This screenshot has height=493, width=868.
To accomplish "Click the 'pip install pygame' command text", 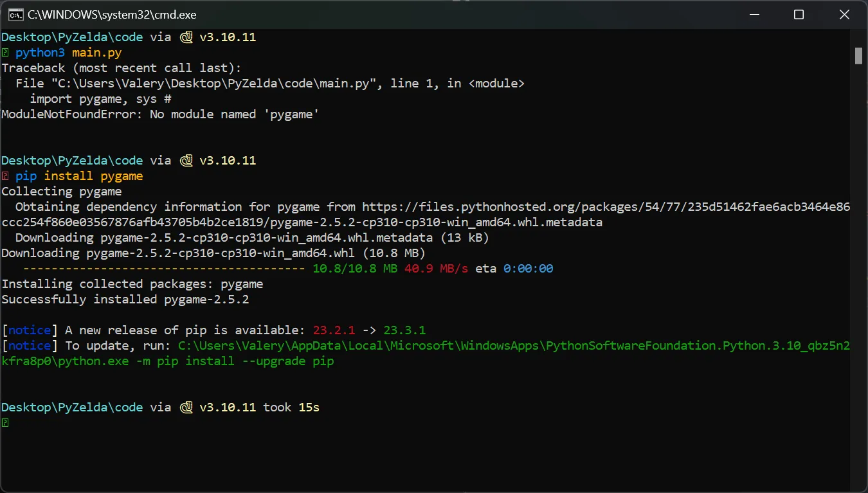I will (x=79, y=176).
